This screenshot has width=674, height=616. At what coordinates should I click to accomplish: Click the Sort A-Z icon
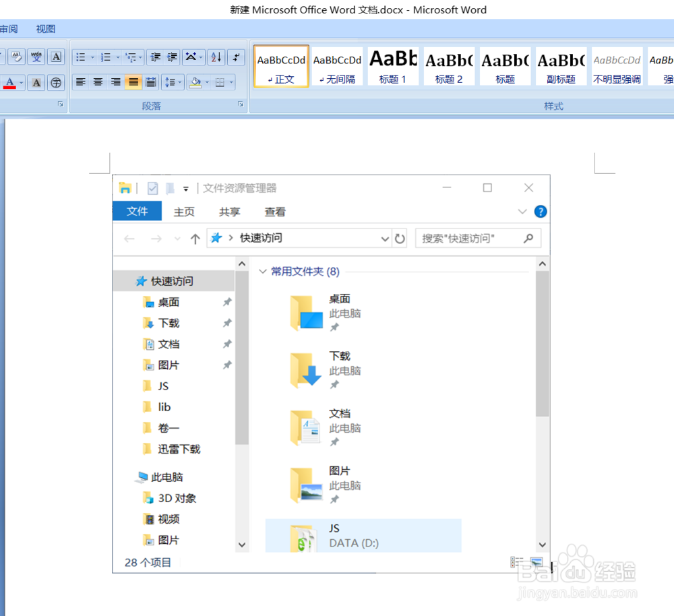(216, 57)
